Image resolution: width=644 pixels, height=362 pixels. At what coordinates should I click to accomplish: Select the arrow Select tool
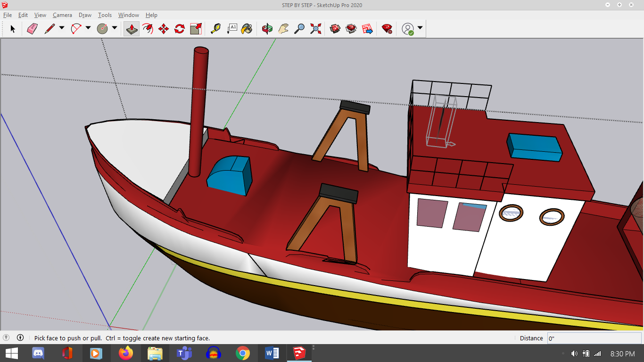click(13, 29)
